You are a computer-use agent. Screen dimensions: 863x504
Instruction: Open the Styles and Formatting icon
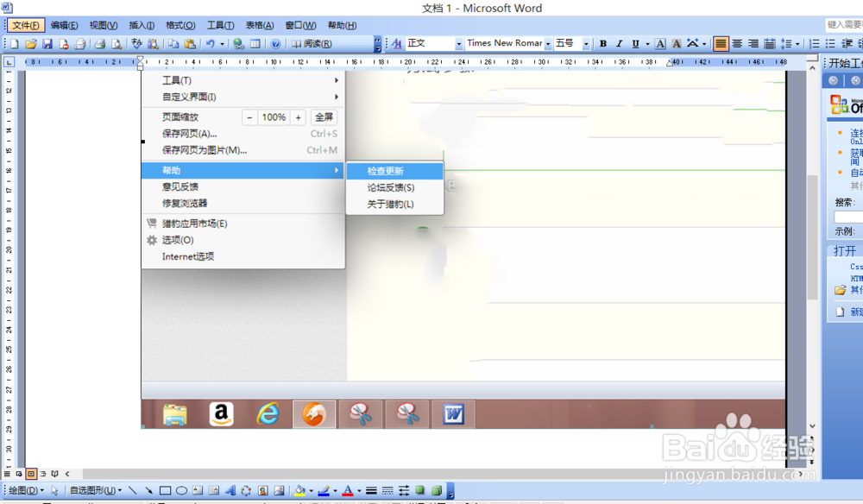tap(396, 43)
